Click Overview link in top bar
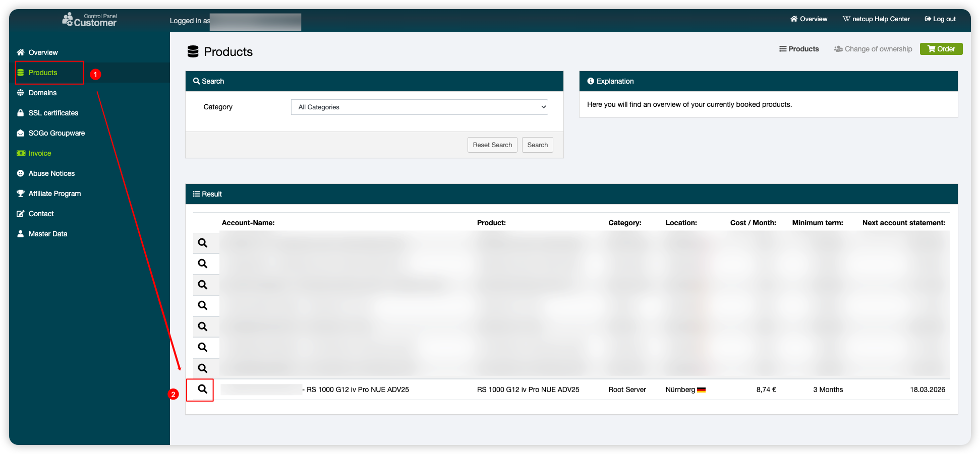980x454 pixels. click(809, 19)
